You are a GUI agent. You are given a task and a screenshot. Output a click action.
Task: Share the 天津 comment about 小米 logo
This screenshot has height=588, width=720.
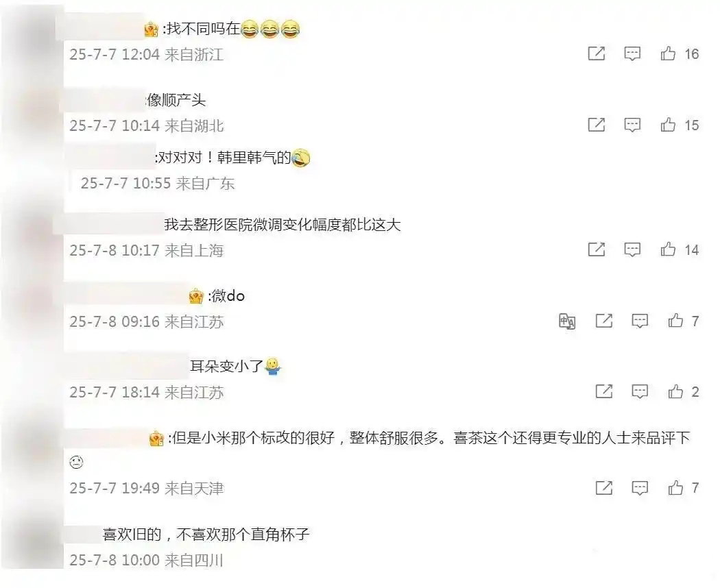pos(604,487)
